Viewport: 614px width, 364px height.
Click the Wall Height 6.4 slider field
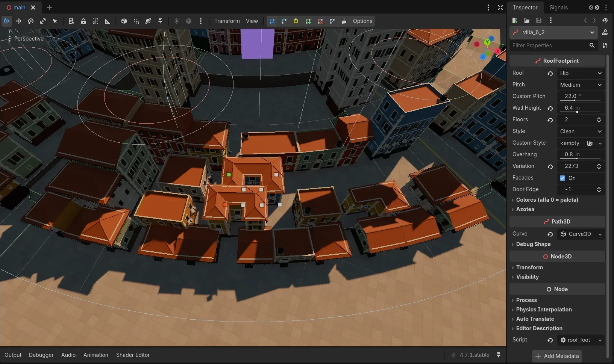581,108
